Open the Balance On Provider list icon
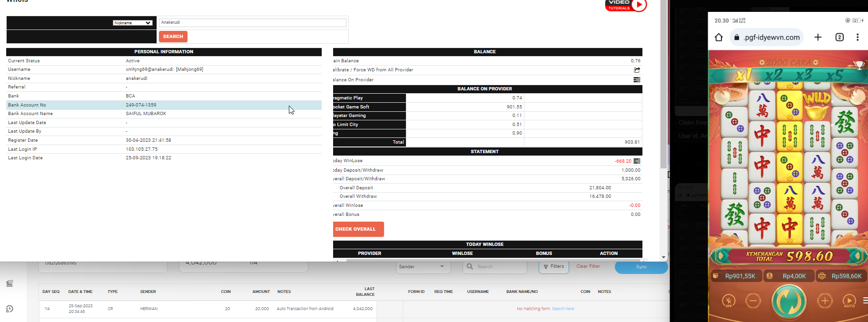This screenshot has height=322, width=868. 637,80
